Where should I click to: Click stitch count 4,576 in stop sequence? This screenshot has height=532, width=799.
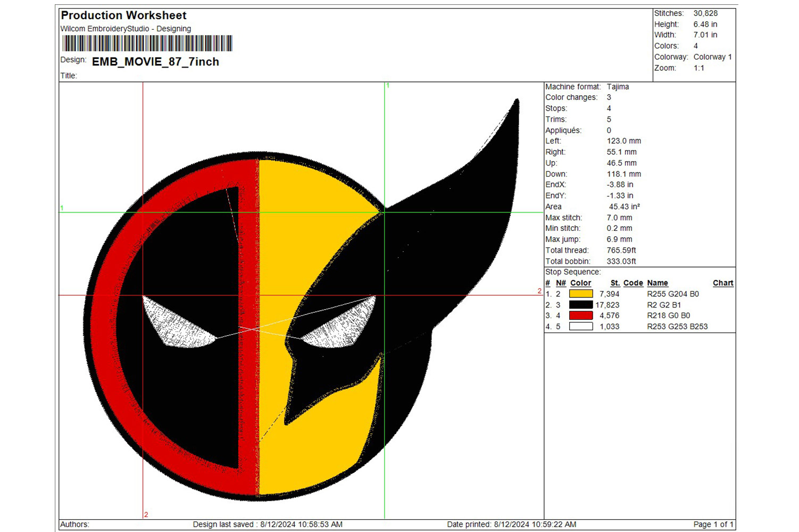click(x=610, y=315)
